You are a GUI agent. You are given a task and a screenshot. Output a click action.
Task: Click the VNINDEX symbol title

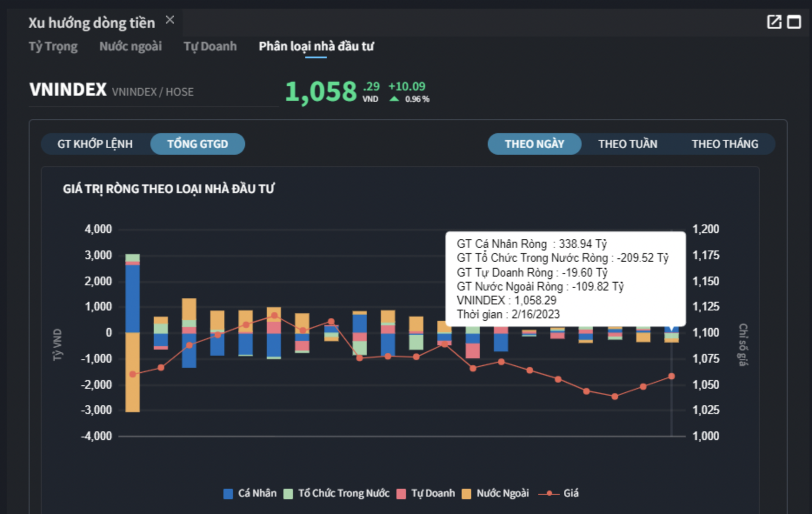click(68, 90)
